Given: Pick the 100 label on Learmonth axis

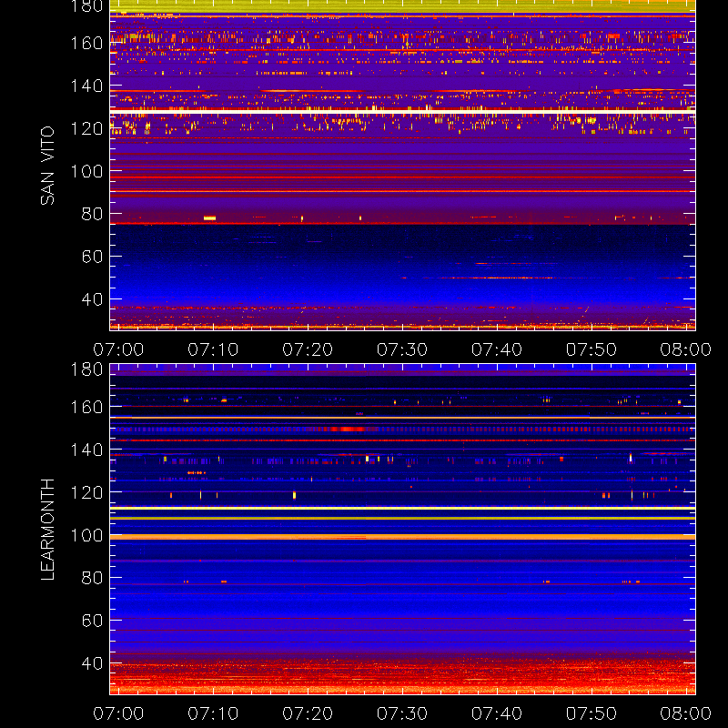Looking at the screenshot, I should pyautogui.click(x=86, y=535).
